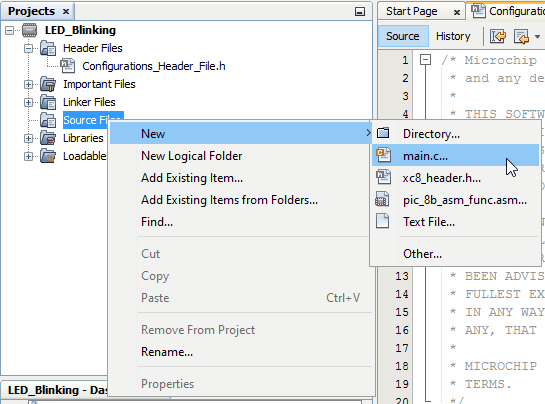Click the Linker Files folder icon

pos(48,102)
